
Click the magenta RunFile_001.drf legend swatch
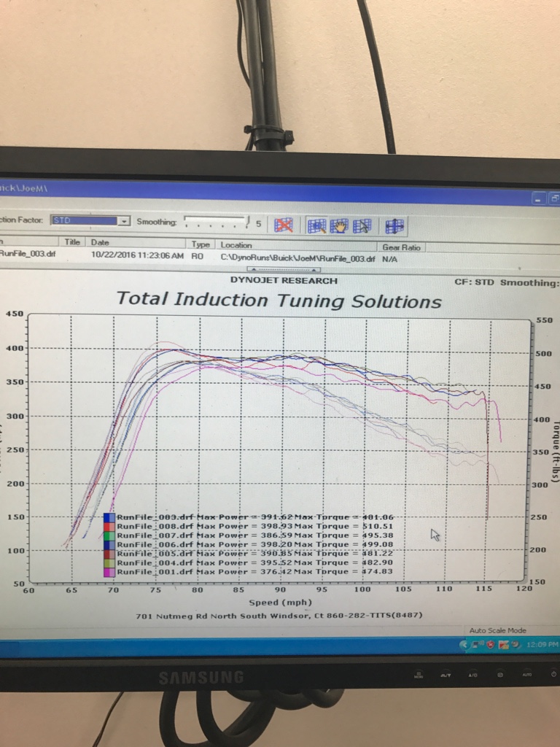pos(109,573)
